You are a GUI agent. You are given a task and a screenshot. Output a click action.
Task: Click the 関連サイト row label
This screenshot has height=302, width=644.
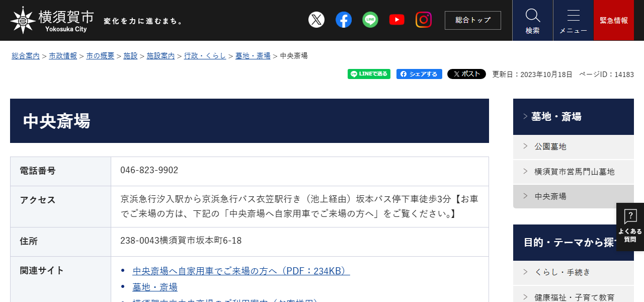[x=42, y=270]
